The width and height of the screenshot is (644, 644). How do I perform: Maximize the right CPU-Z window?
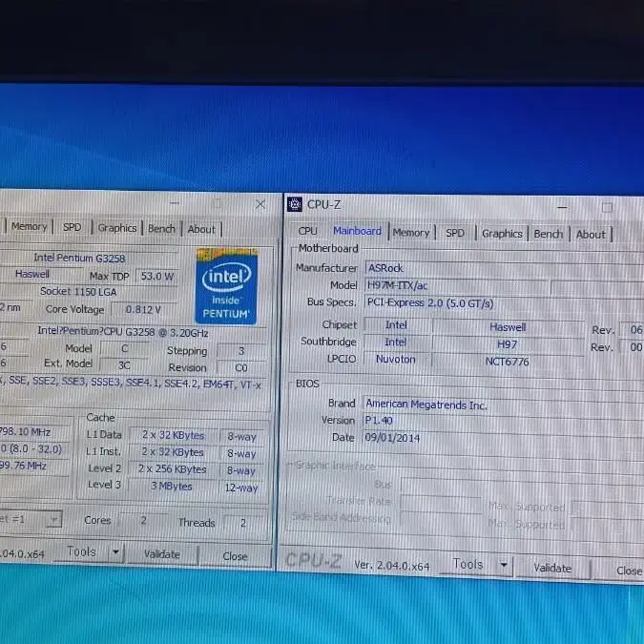click(x=607, y=207)
